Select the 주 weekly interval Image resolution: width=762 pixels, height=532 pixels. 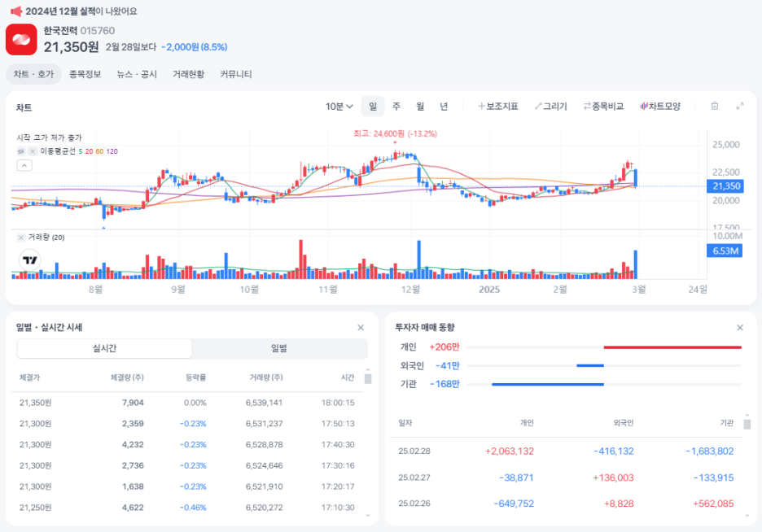pyautogui.click(x=396, y=107)
